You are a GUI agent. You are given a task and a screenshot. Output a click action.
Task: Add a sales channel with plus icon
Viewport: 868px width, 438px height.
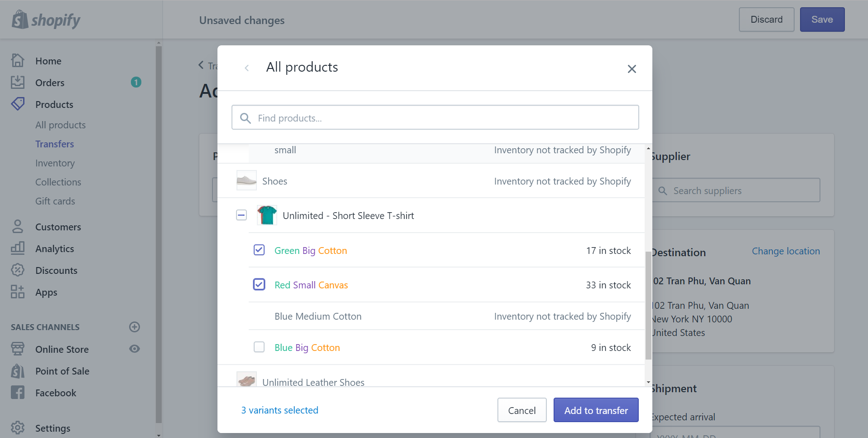[x=135, y=327]
